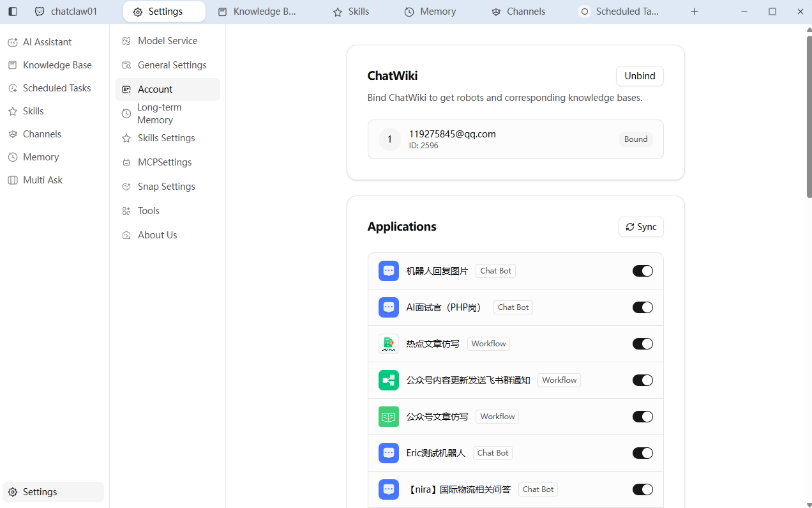Image resolution: width=812 pixels, height=508 pixels.
Task: Open Snap Settings page
Action: 167,187
